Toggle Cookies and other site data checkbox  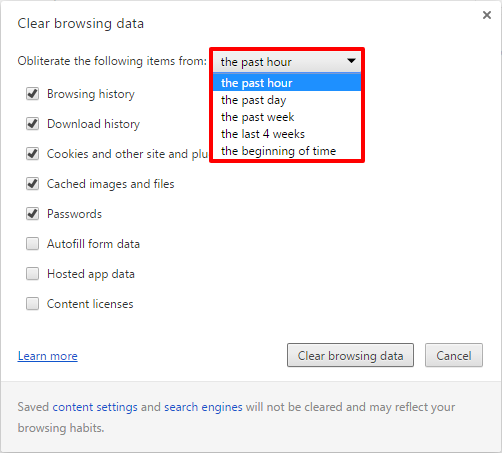pyautogui.click(x=32, y=154)
